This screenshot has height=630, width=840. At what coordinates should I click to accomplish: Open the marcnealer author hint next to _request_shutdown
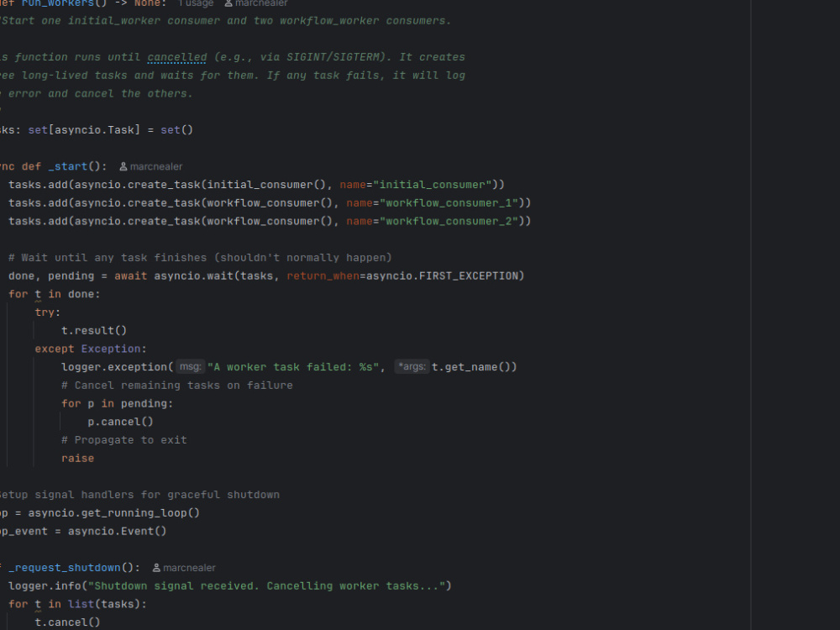pyautogui.click(x=189, y=568)
